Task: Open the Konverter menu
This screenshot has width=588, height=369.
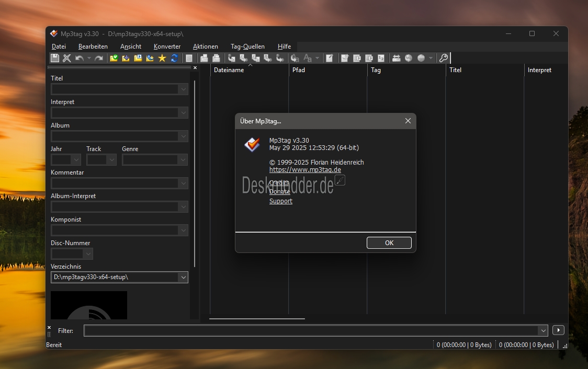Action: pyautogui.click(x=167, y=47)
